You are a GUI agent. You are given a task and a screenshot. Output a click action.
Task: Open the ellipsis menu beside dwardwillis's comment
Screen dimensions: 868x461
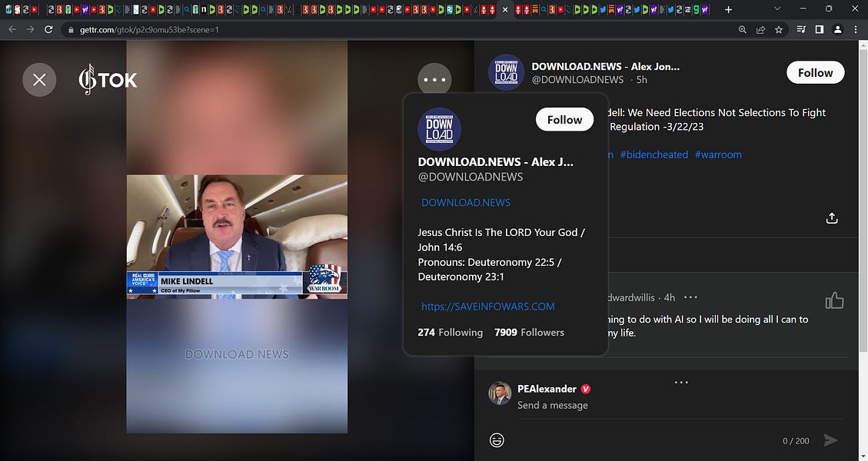tap(690, 297)
